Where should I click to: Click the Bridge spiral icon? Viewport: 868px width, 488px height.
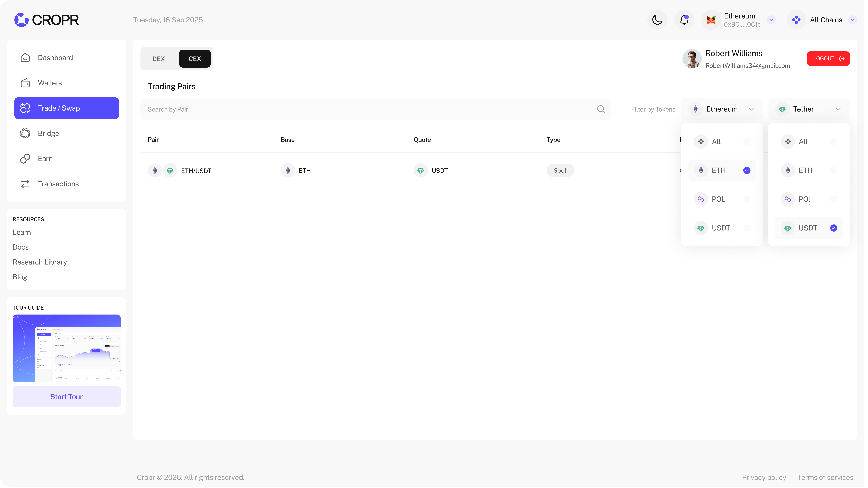click(x=25, y=134)
